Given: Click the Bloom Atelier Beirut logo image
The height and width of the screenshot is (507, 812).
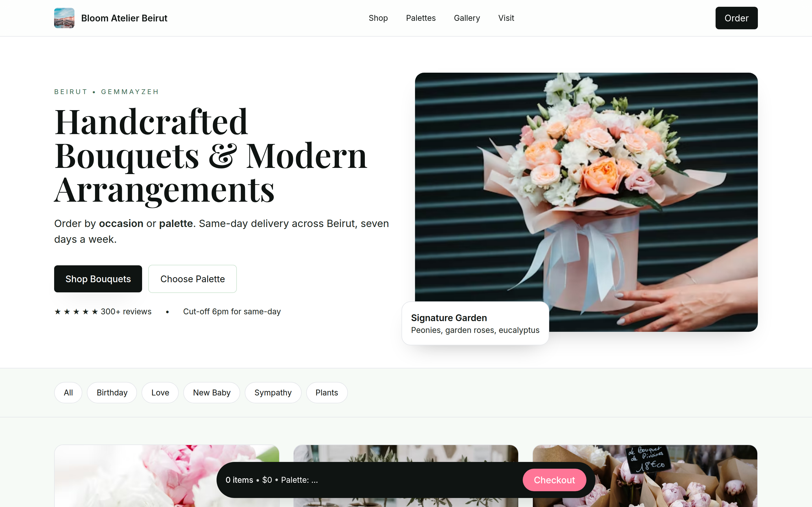Looking at the screenshot, I should 64,18.
